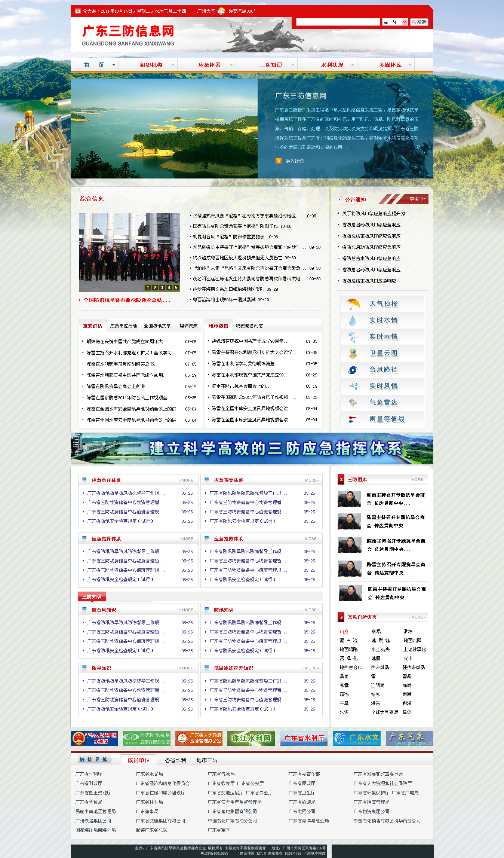This screenshot has height=858, width=504.
Task: Click the 广东水文 banner link
Action: point(356,738)
